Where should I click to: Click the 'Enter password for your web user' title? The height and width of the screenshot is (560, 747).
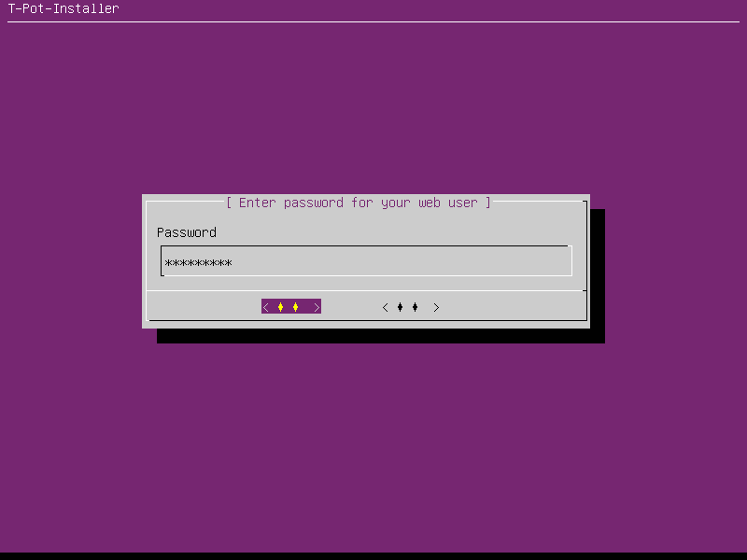coord(359,203)
